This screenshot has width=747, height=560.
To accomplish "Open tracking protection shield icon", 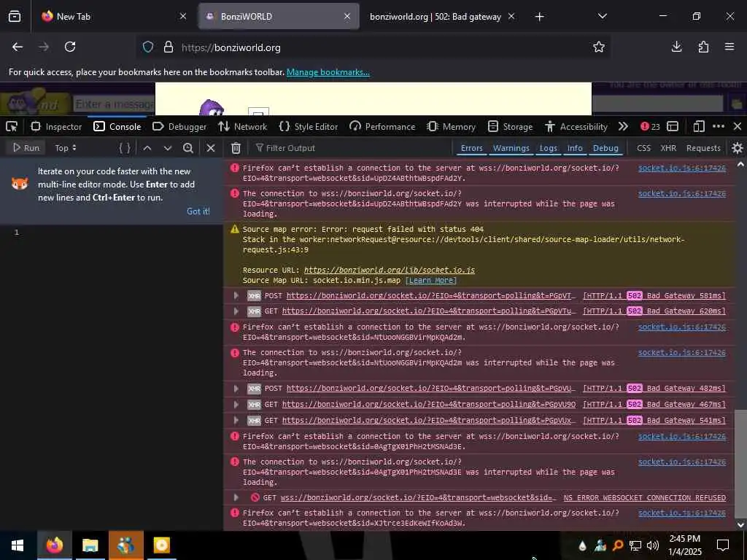I will pyautogui.click(x=148, y=47).
